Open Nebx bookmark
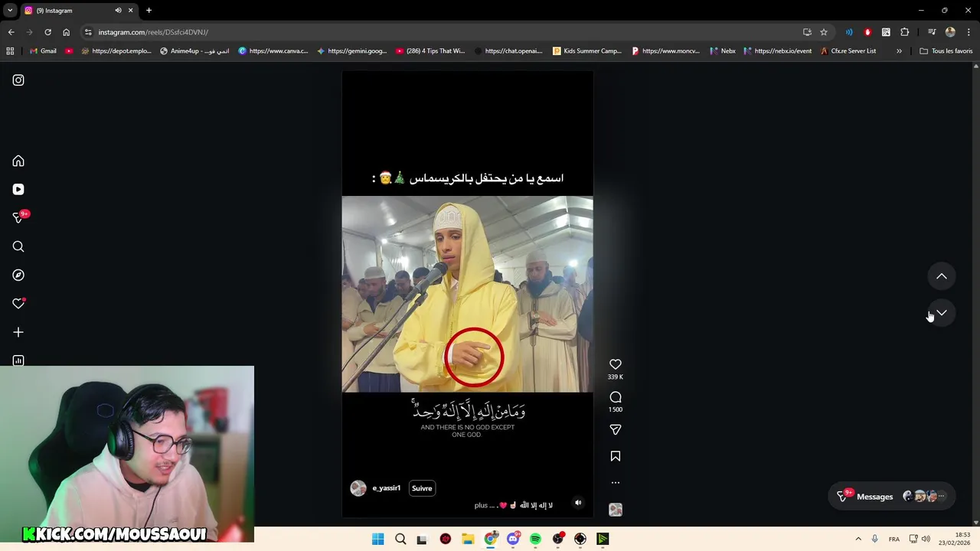Image resolution: width=980 pixels, height=551 pixels. (723, 51)
